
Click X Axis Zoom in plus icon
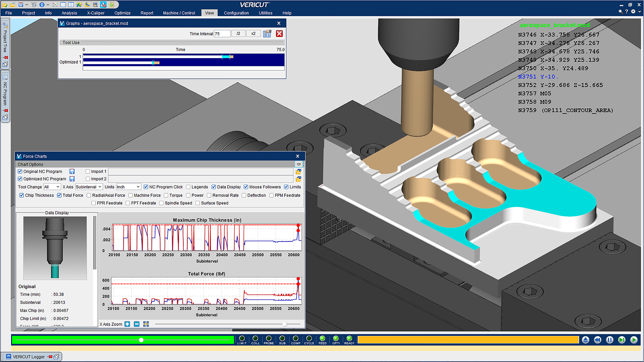[x=127, y=324]
